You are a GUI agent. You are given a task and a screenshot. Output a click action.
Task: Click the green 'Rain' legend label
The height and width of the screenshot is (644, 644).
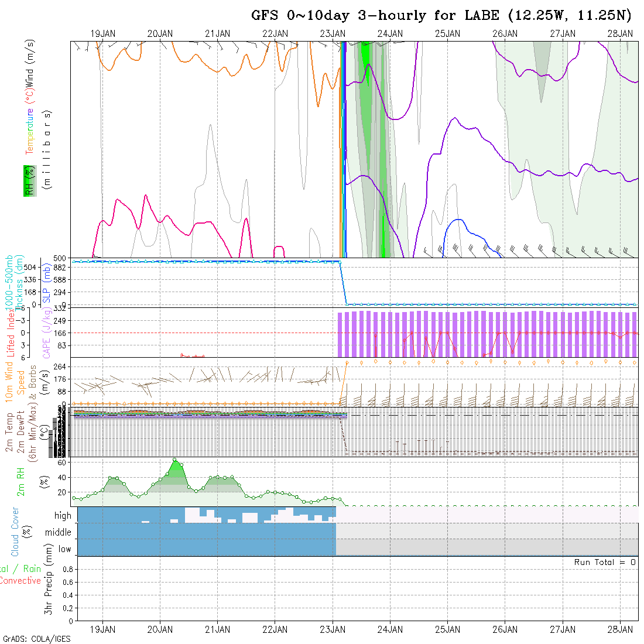click(32, 569)
